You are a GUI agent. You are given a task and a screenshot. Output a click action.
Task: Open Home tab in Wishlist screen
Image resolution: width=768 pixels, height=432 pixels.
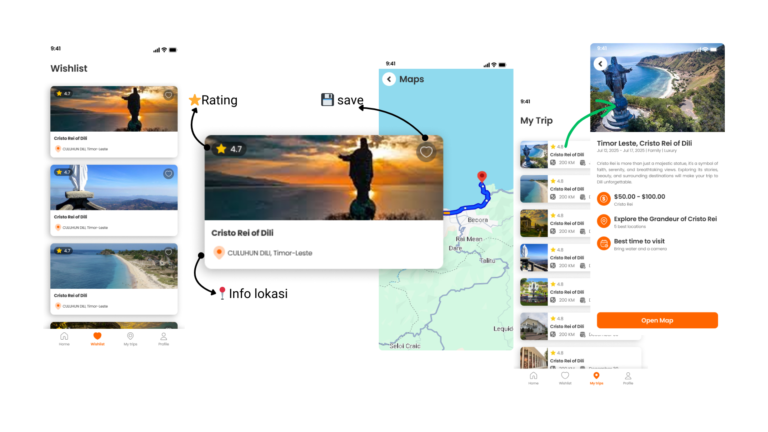(x=64, y=338)
